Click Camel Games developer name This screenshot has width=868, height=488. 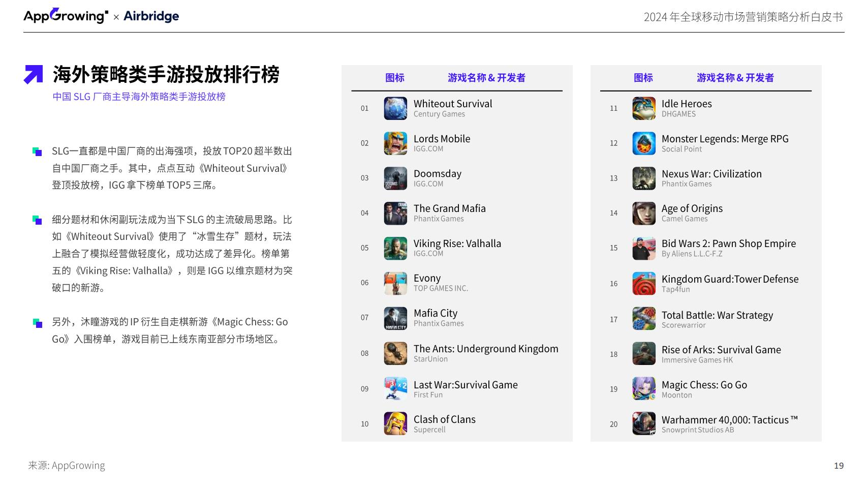(685, 219)
